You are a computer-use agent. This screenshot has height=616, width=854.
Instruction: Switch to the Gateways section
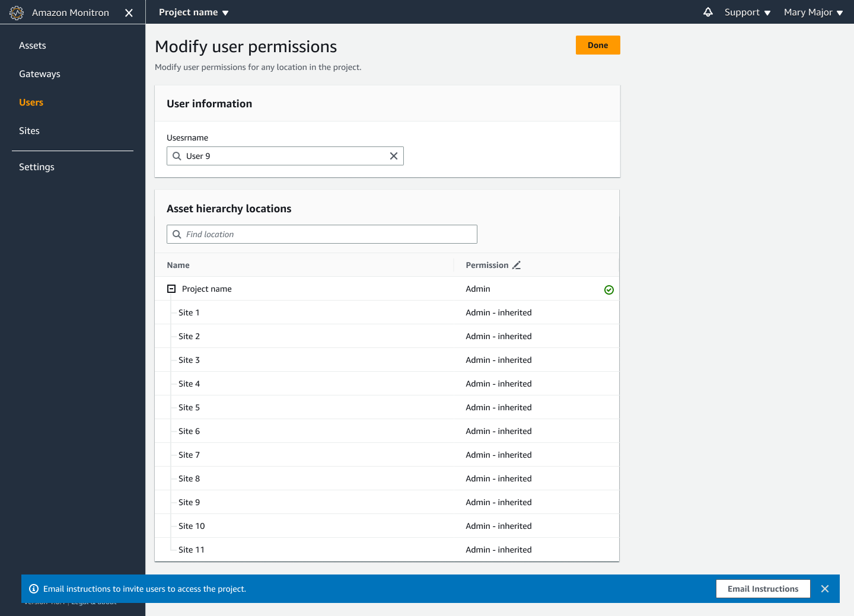click(x=40, y=74)
